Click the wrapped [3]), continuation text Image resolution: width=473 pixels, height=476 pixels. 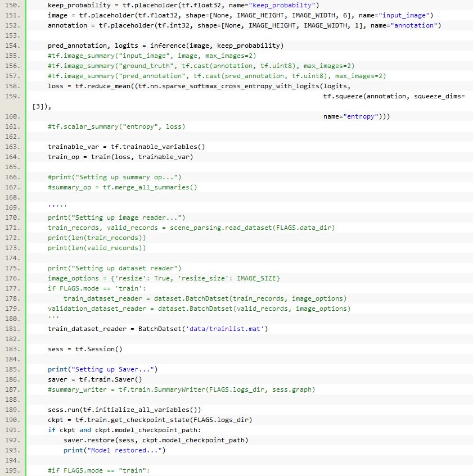(x=42, y=107)
